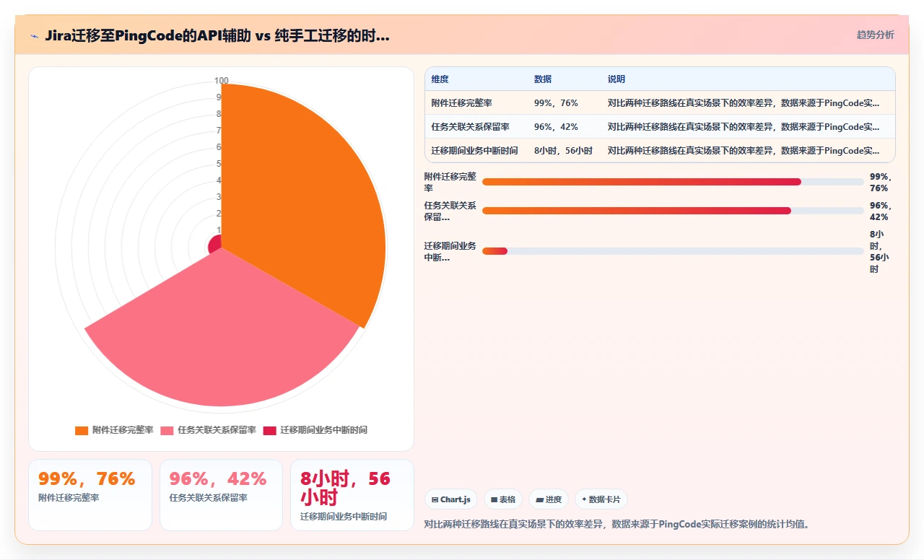Viewport: 924px width, 560px height.
Task: Click the 趋势分析 label in header
Action: [875, 35]
